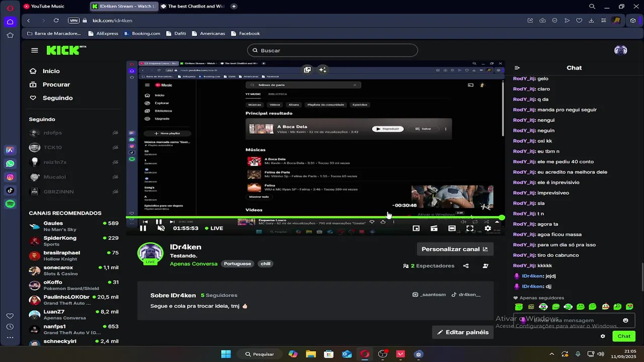Enter fullscreen on the stream player
Image resolution: width=644 pixels, height=362 pixels.
(470, 228)
